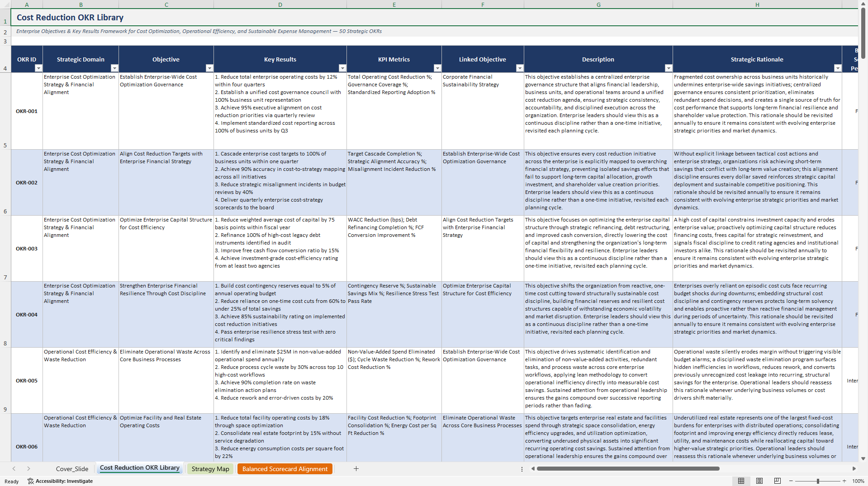Select row 4 header

[x=5, y=59]
